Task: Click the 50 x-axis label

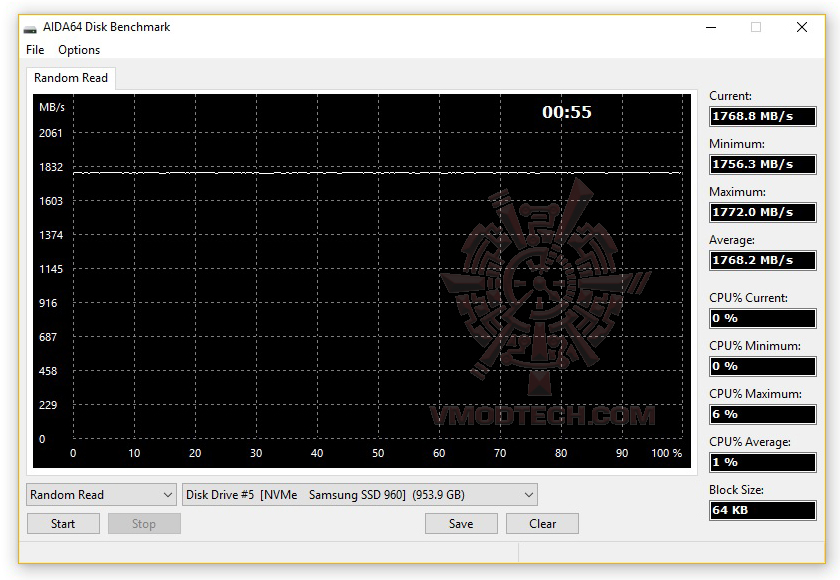Action: [378, 453]
